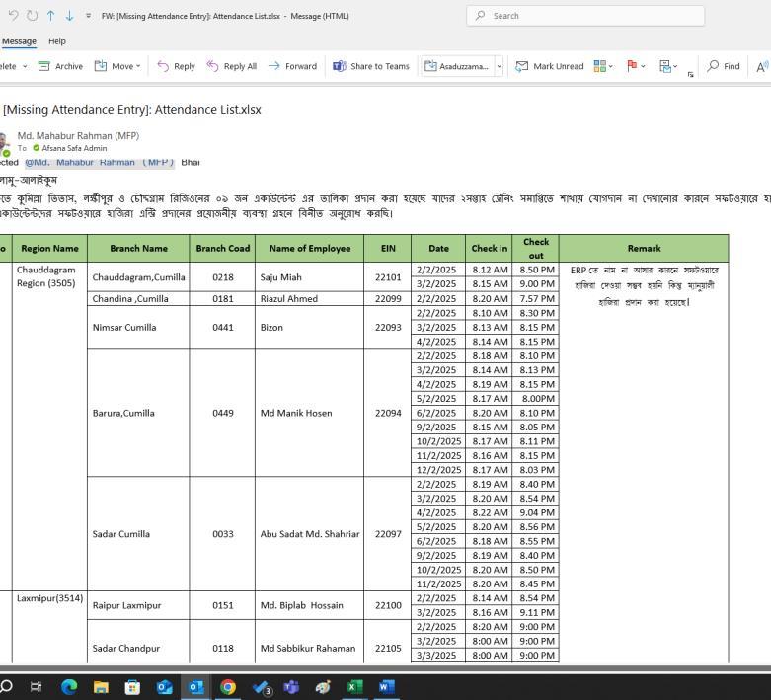This screenshot has width=771, height=700.
Task: Open Google Chrome from taskbar
Action: (228, 686)
